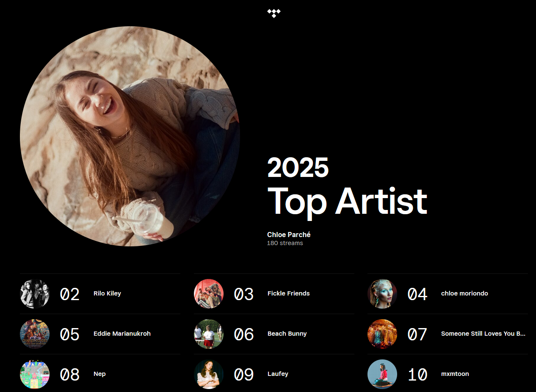Open the truncated Someone Still Loves You link

click(483, 334)
